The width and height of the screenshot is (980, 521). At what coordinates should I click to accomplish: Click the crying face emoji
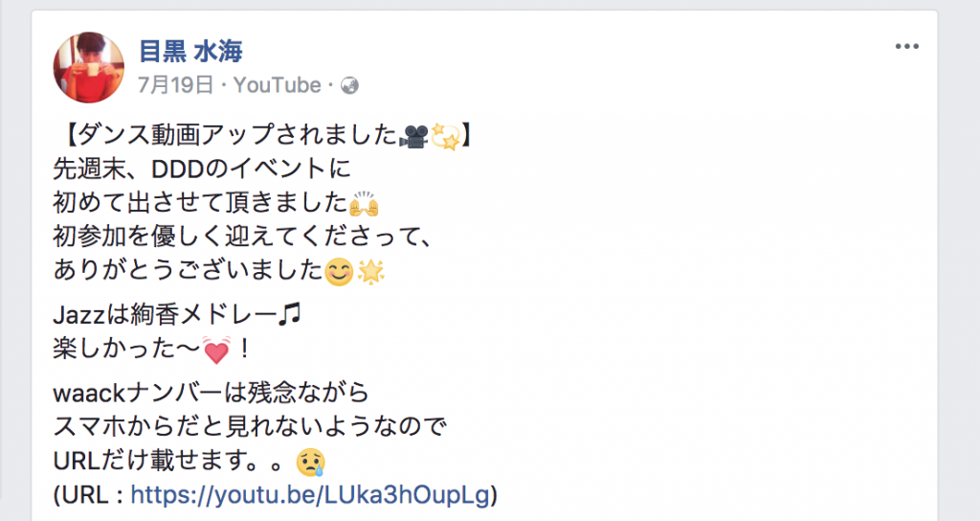point(311,463)
